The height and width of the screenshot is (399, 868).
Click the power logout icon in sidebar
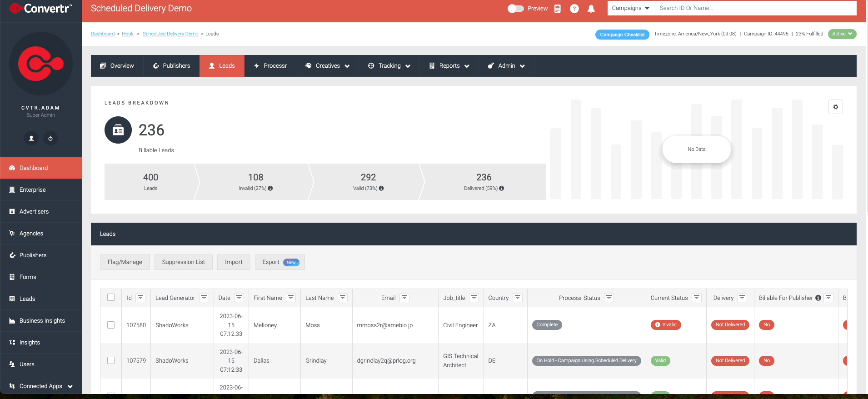pos(50,138)
